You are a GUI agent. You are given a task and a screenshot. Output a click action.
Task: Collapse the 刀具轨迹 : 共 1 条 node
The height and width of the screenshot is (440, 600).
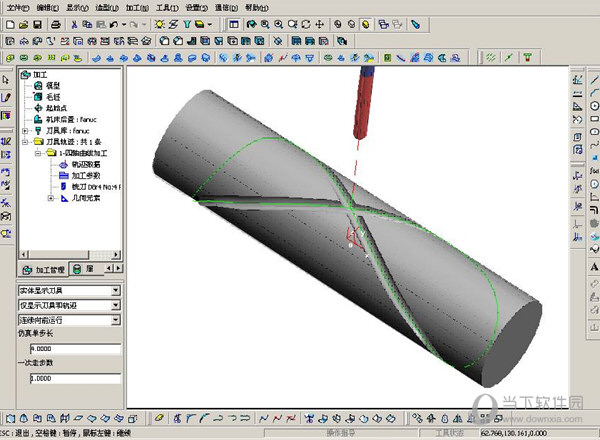25,142
